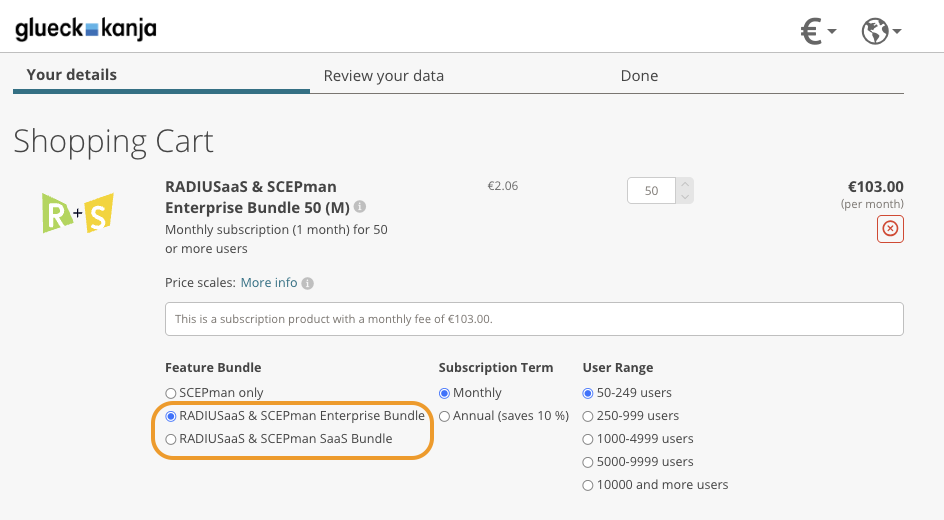The height and width of the screenshot is (520, 944).
Task: Open the globe language selector dropdown
Action: click(881, 32)
